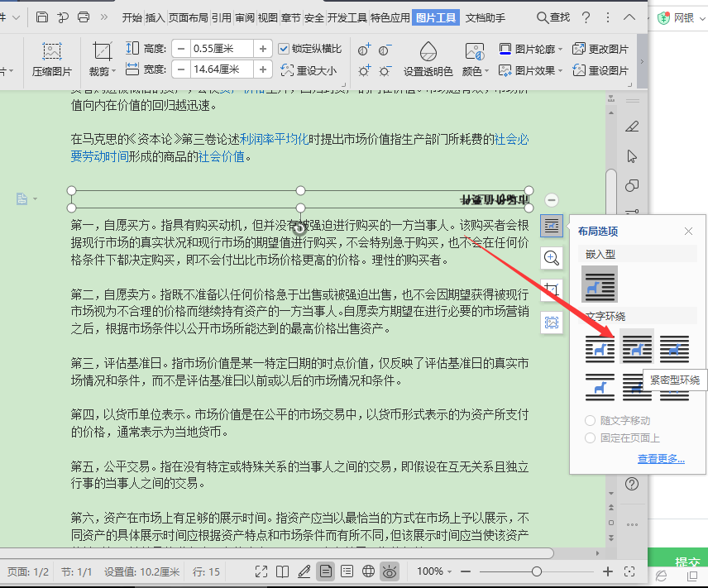Open the 视图 (View) ribbon tab
The image size is (708, 588).
[x=267, y=17]
